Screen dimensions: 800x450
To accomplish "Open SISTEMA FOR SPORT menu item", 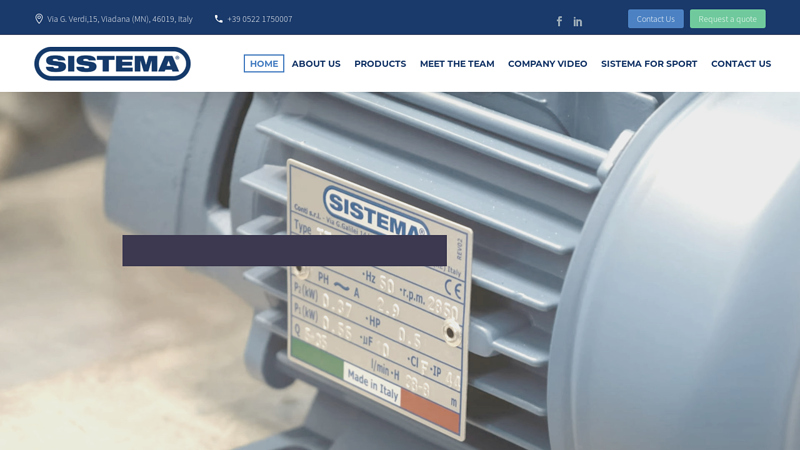I will point(649,64).
